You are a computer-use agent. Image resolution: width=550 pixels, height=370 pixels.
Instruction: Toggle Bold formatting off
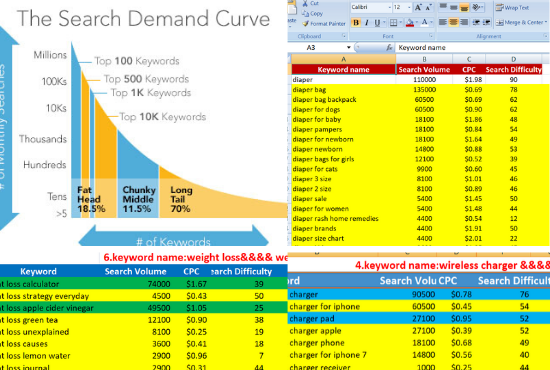[356, 23]
